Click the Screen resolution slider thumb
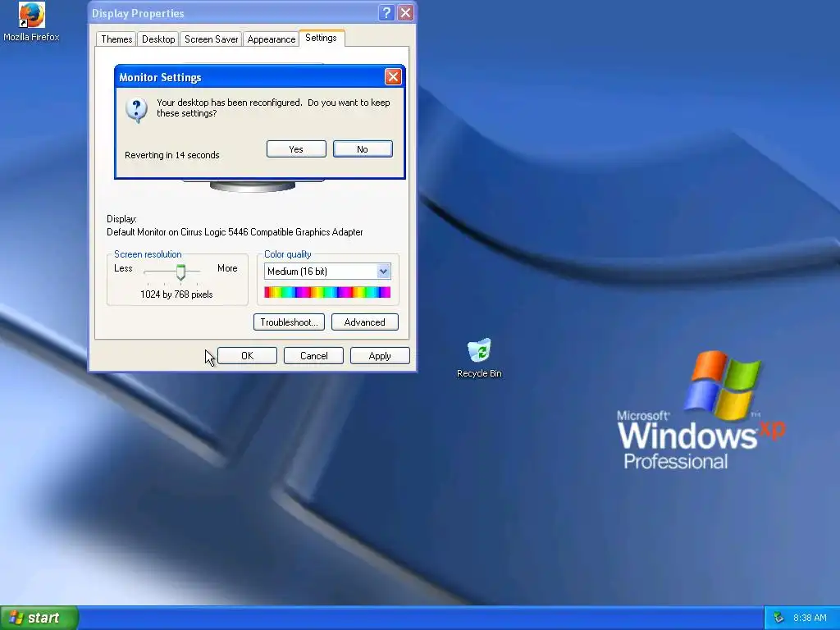Viewport: 840px width, 630px height. (180, 272)
